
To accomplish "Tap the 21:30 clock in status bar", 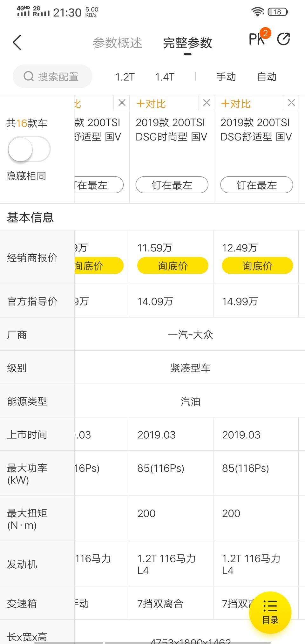I will [x=67, y=12].
